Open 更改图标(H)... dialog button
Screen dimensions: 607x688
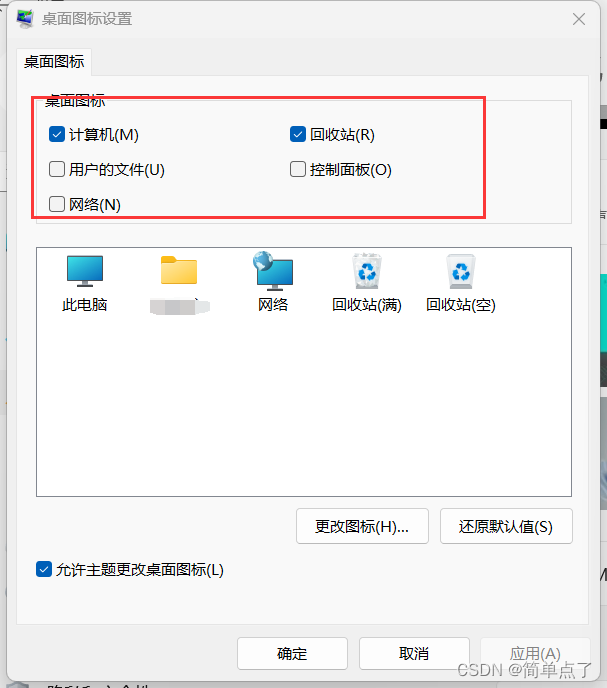click(362, 526)
